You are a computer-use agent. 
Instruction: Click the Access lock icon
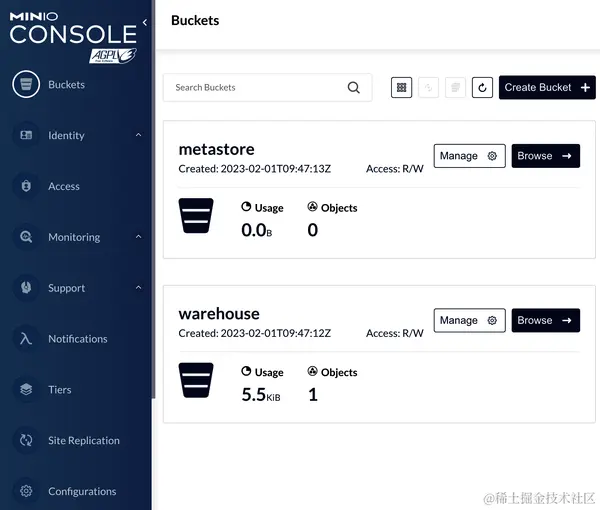[x=26, y=186]
